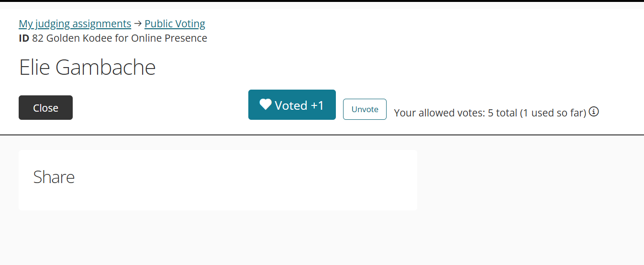Click the entry number 82
The height and width of the screenshot is (265, 644).
38,38
